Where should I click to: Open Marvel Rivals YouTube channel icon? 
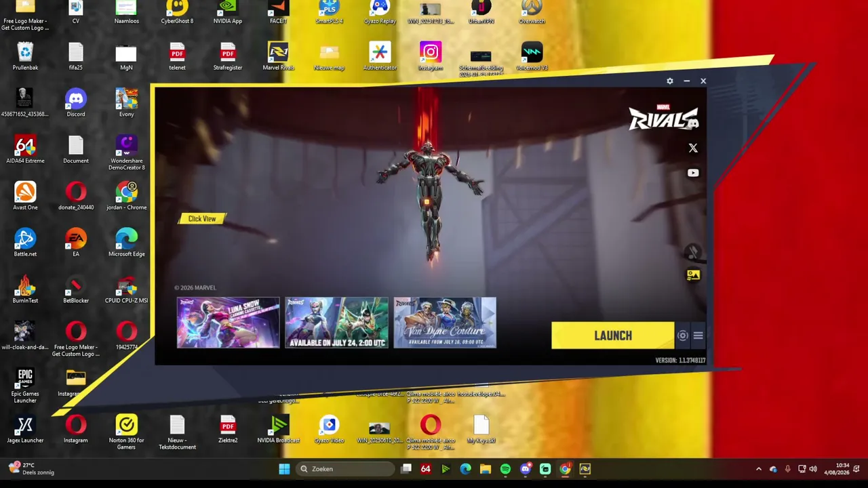click(x=693, y=173)
